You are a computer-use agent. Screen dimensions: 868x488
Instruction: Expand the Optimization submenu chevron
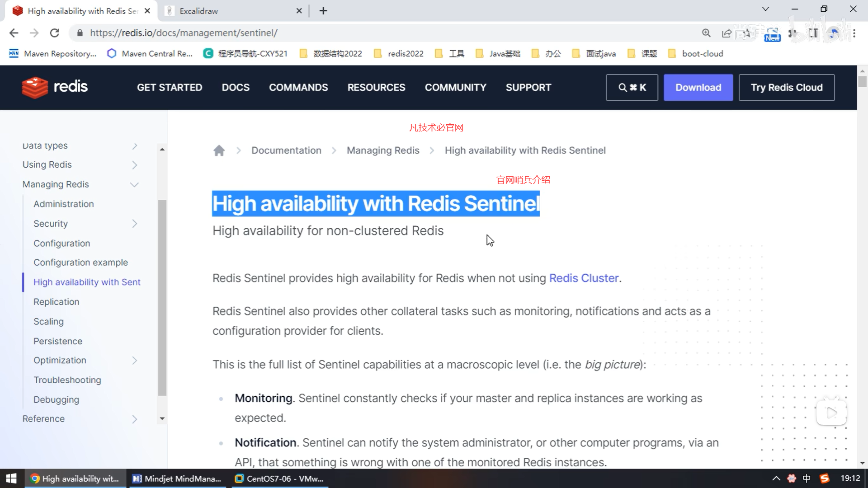(134, 361)
